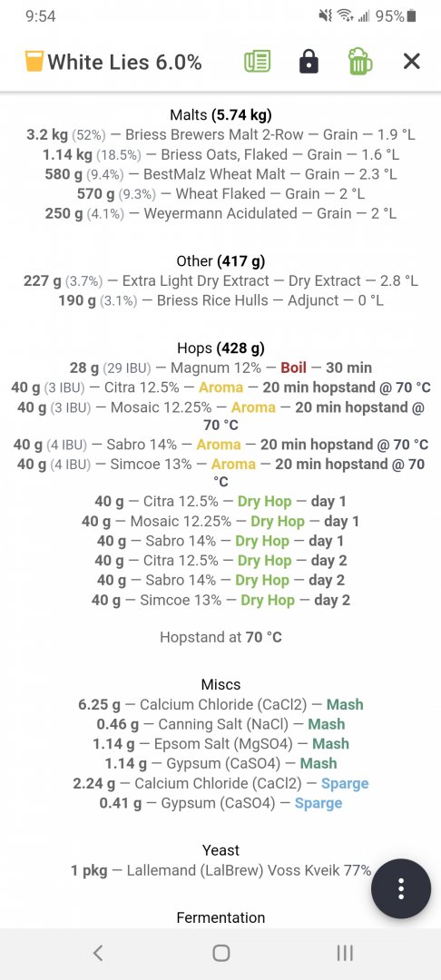Tap the Hopstand at 70 °C text
Screen dimensions: 441x980
(x=220, y=638)
